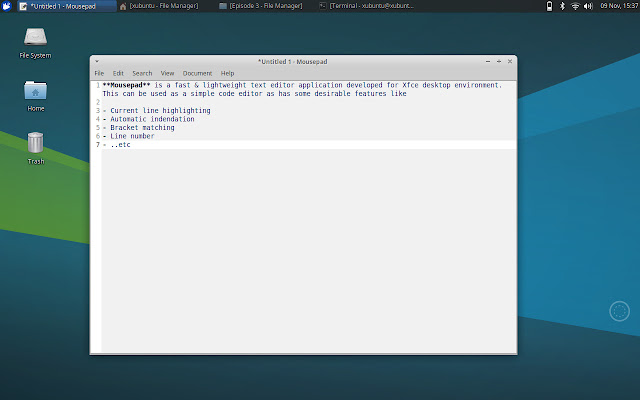This screenshot has width=640, height=400.
Task: Open the Help menu in Mousepad
Action: click(227, 73)
